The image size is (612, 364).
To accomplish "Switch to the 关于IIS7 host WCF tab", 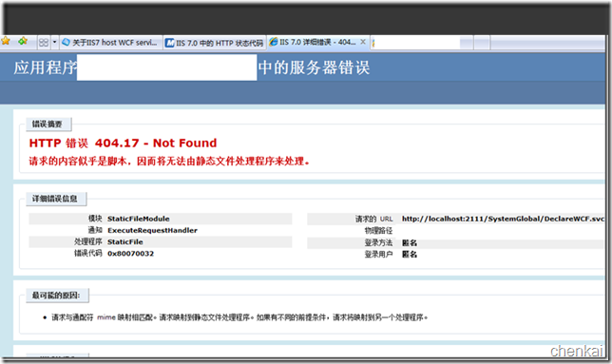I will point(111,42).
